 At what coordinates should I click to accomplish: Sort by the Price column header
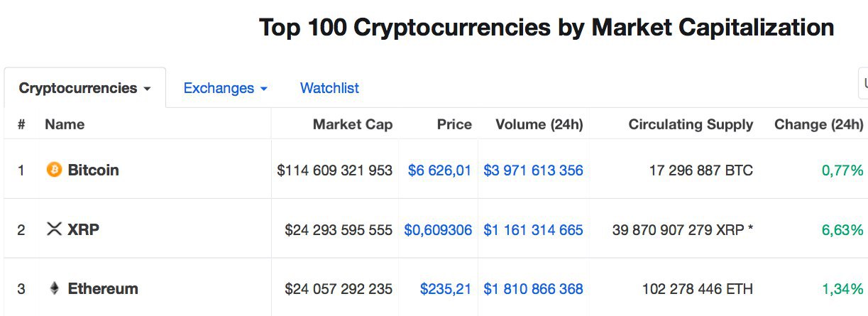[454, 124]
